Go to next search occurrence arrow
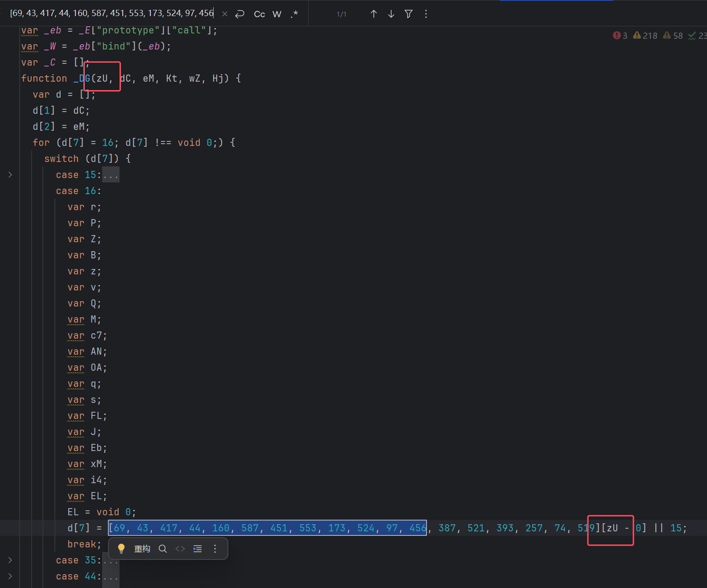The height and width of the screenshot is (588, 707). [391, 14]
